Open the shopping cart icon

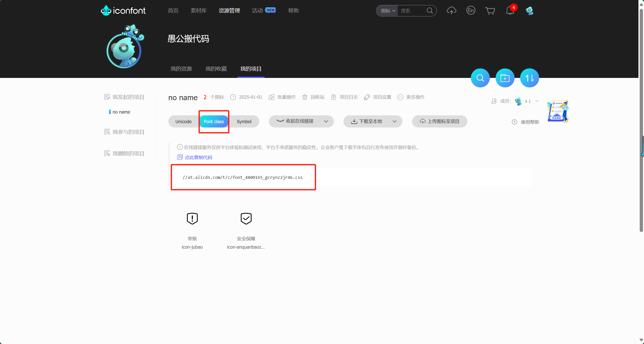coord(490,11)
